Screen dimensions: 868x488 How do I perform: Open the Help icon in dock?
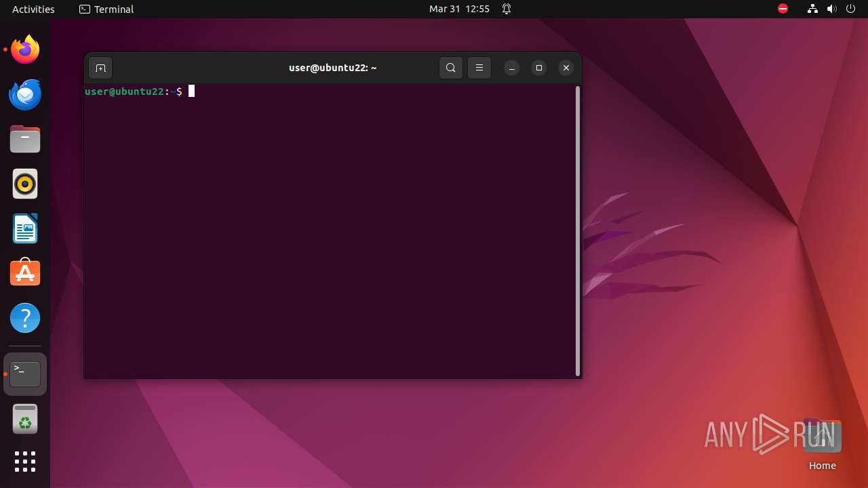point(25,318)
